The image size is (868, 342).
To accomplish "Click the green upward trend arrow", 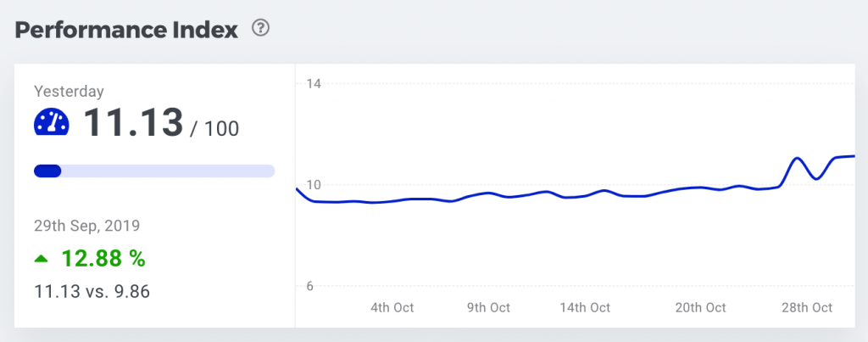I will click(41, 258).
